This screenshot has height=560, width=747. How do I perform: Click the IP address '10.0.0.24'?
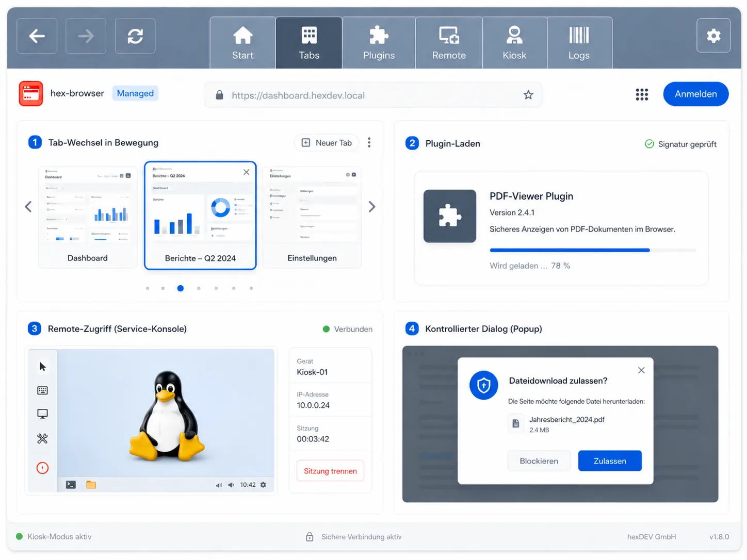coord(313,405)
